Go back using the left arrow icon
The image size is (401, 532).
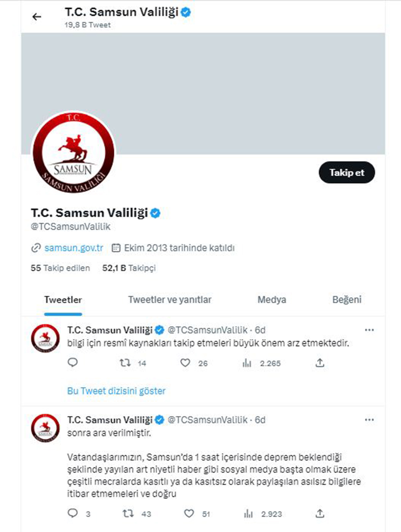37,16
